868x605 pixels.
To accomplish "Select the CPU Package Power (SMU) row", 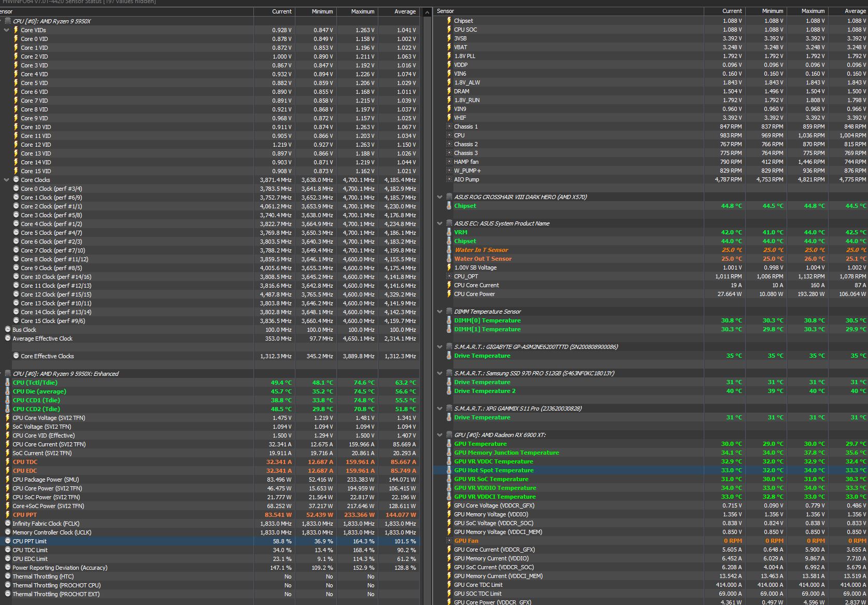I will (x=209, y=480).
